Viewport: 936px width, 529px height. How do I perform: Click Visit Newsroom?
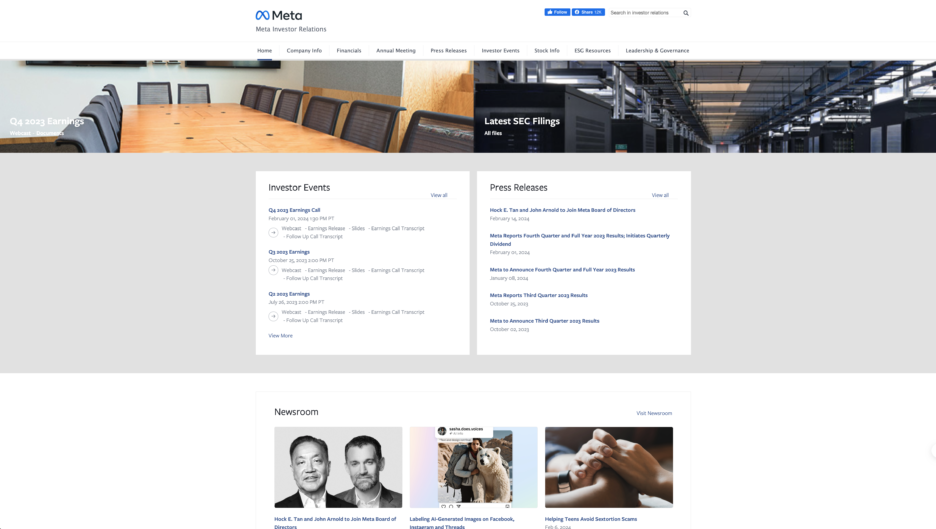click(654, 413)
